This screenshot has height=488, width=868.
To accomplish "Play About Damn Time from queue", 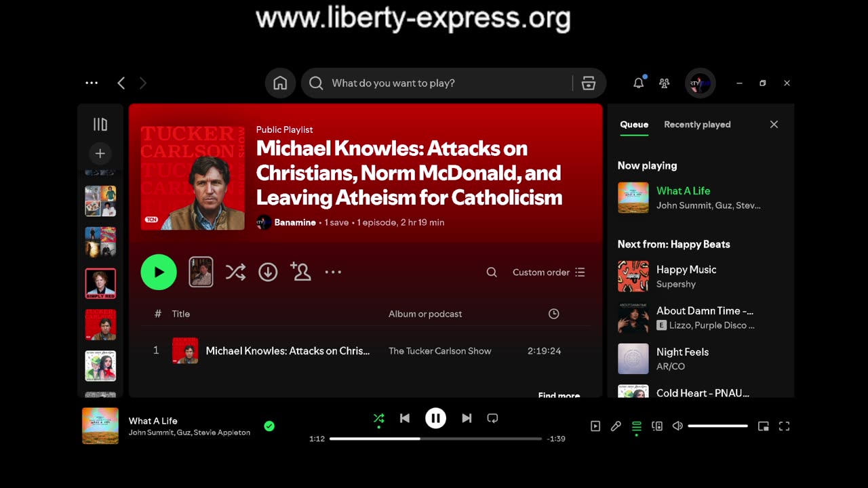I will (x=701, y=318).
